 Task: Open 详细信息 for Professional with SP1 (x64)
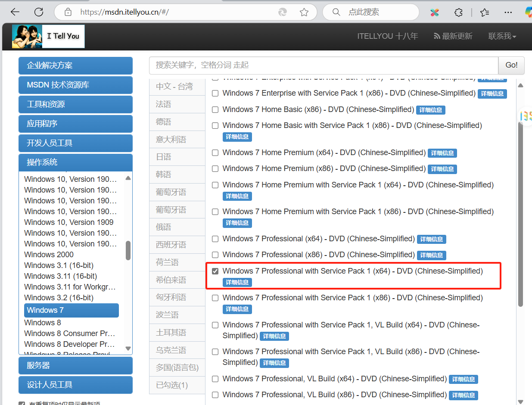[237, 283]
